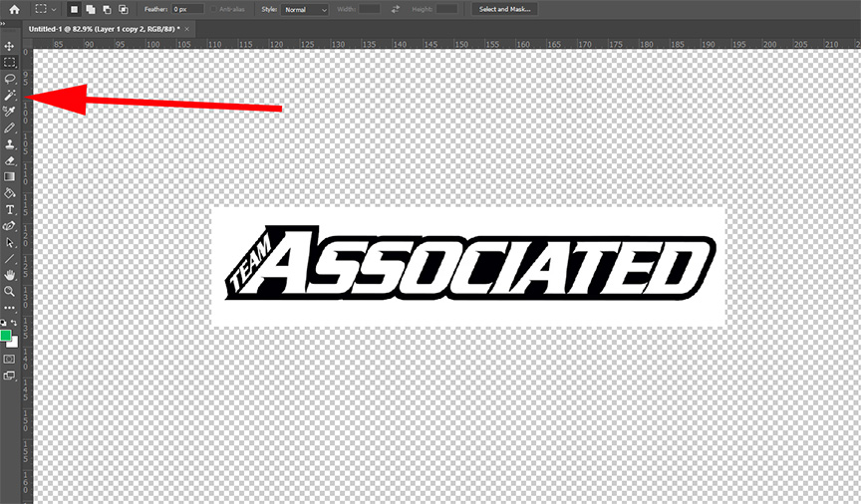
Task: Select the Move tool
Action: [x=9, y=46]
